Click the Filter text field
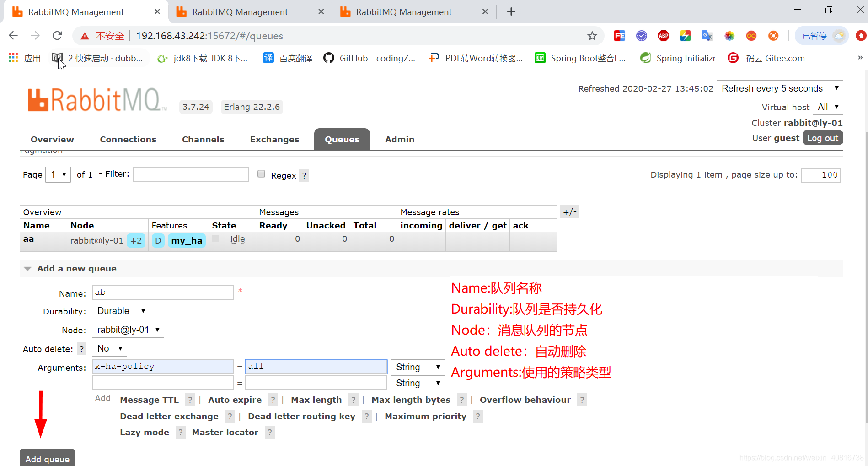 coord(191,174)
